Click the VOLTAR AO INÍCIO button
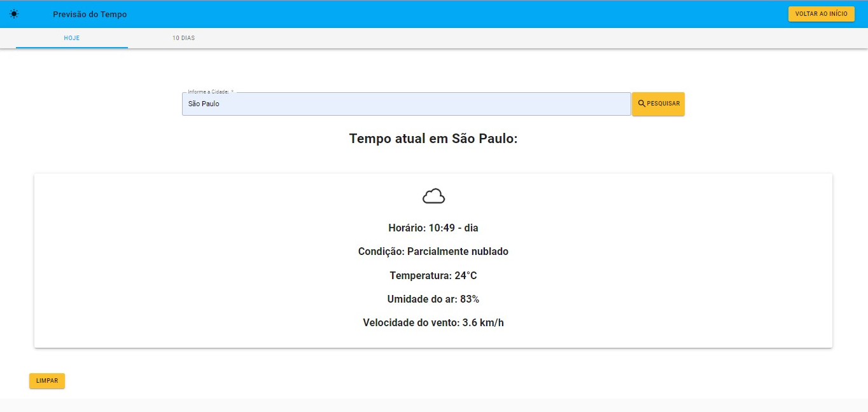868x412 pixels. [x=821, y=13]
